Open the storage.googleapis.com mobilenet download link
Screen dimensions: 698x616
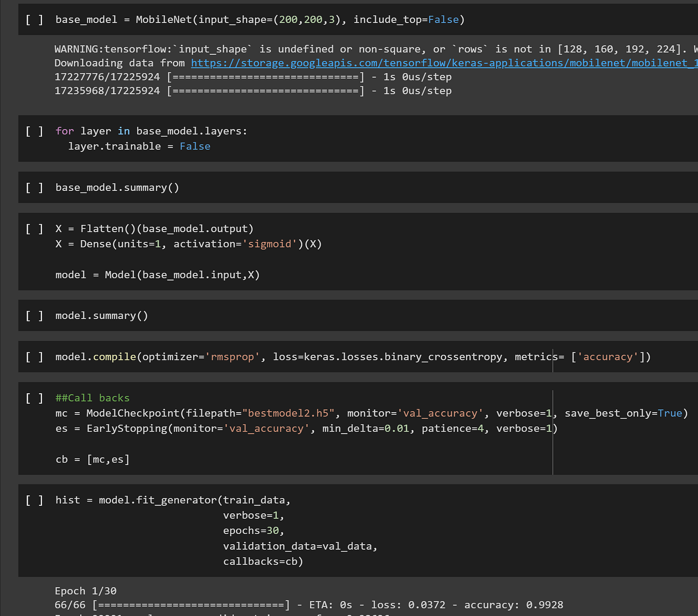(444, 63)
